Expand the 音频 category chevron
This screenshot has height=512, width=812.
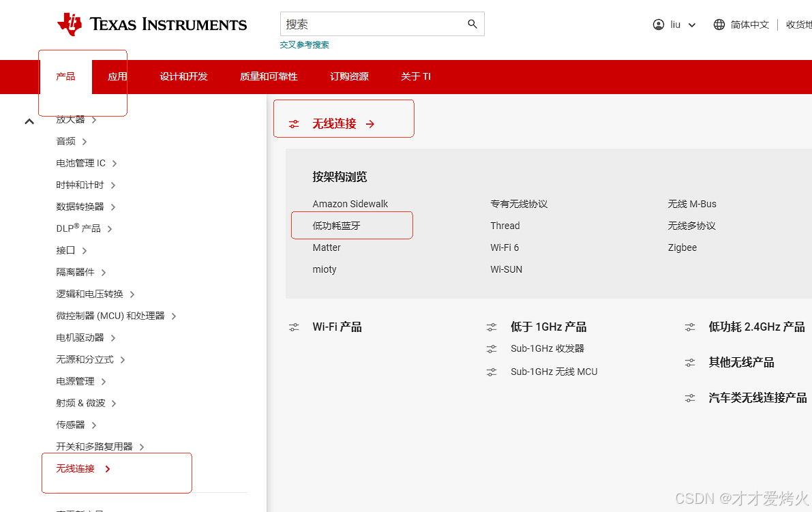[x=85, y=142]
